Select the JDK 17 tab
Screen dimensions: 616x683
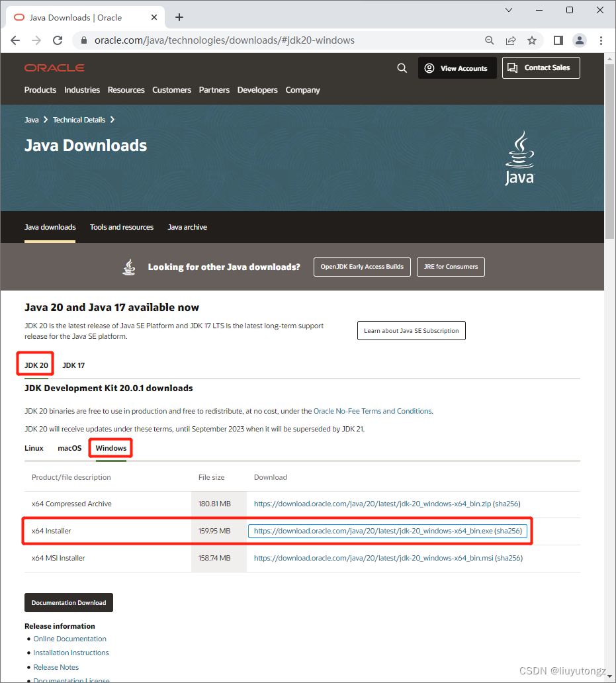[x=73, y=365]
